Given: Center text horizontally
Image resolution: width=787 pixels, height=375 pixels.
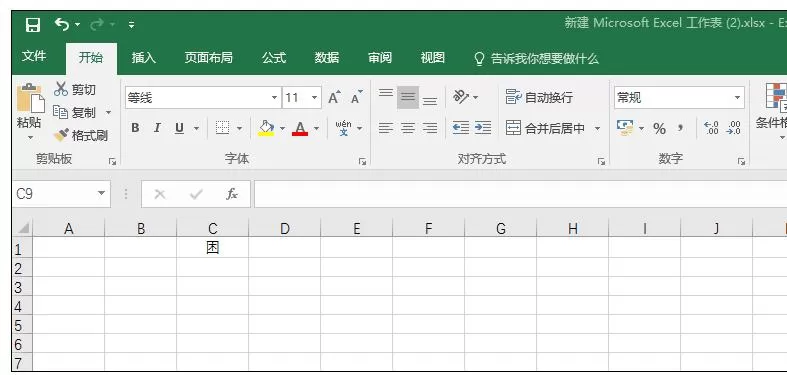Looking at the screenshot, I should point(408,129).
